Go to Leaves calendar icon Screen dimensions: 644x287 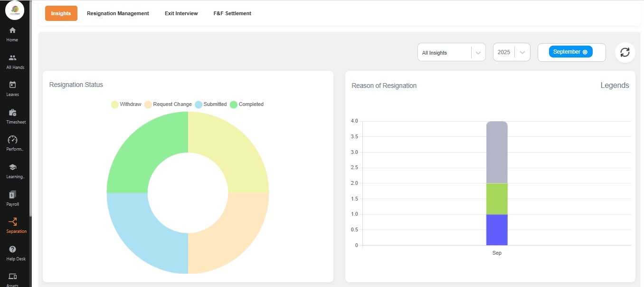click(12, 85)
